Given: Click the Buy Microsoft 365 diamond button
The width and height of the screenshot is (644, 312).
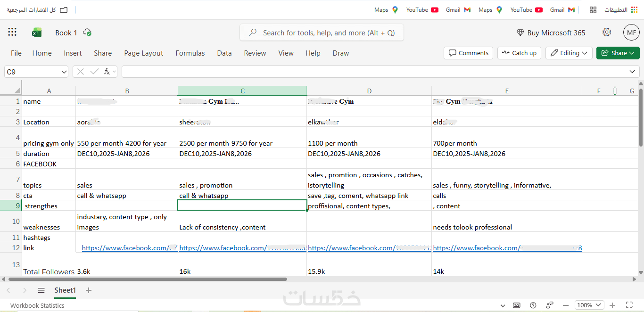Looking at the screenshot, I should (x=551, y=33).
